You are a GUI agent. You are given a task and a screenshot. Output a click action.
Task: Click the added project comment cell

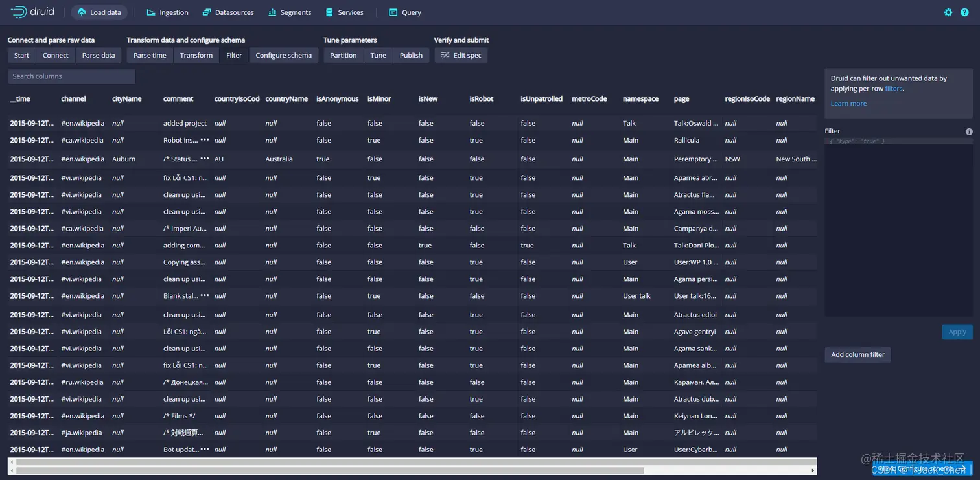point(185,123)
